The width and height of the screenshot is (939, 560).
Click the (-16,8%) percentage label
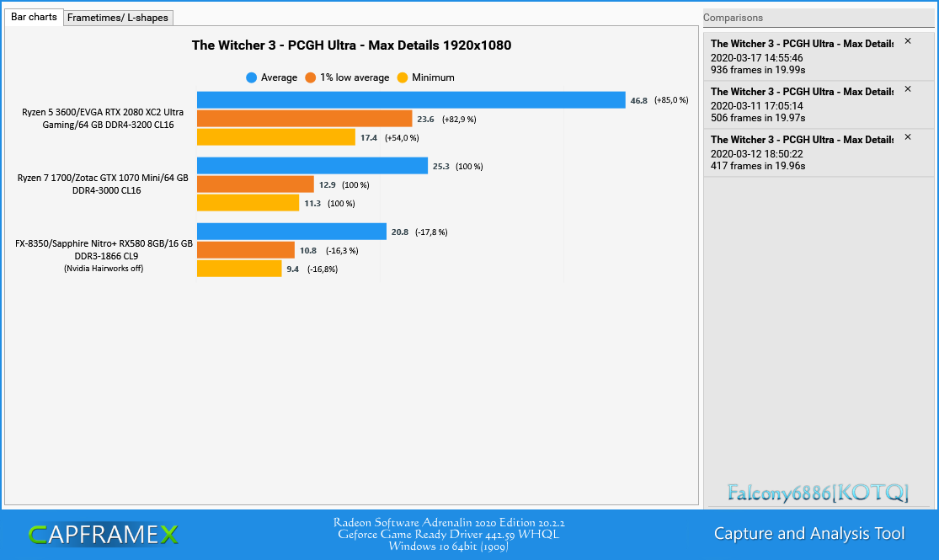click(x=323, y=269)
